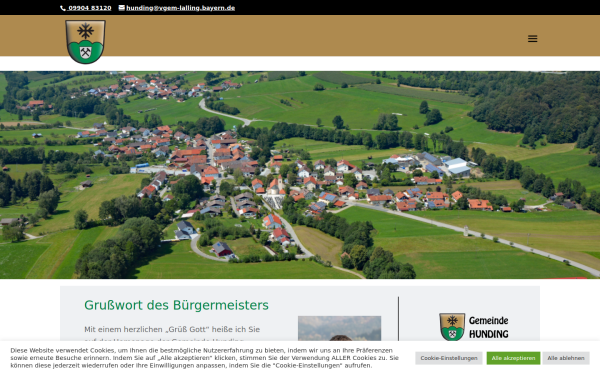Screen dimensions: 600x375
Task: Click the envelope icon in top bar
Action: pos(122,8)
